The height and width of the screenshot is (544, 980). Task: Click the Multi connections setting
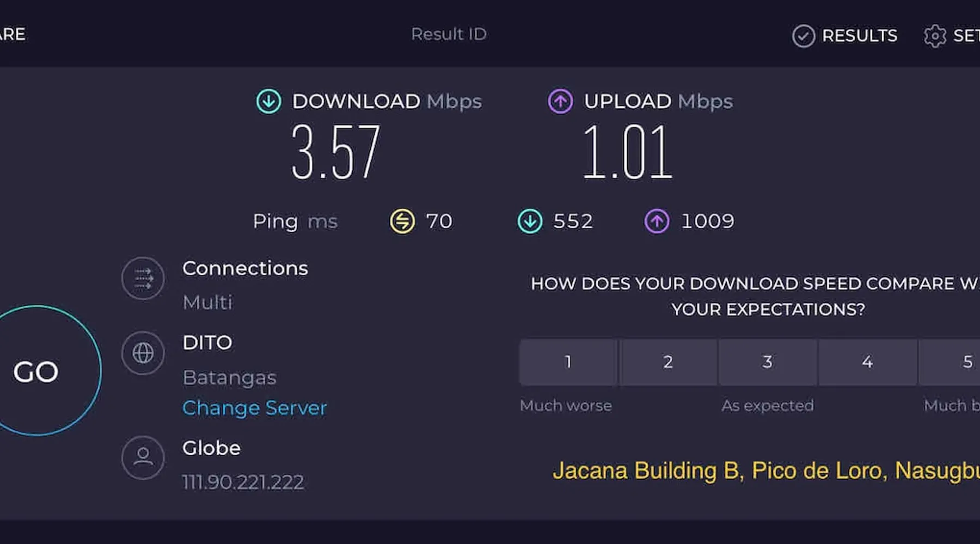point(207,302)
